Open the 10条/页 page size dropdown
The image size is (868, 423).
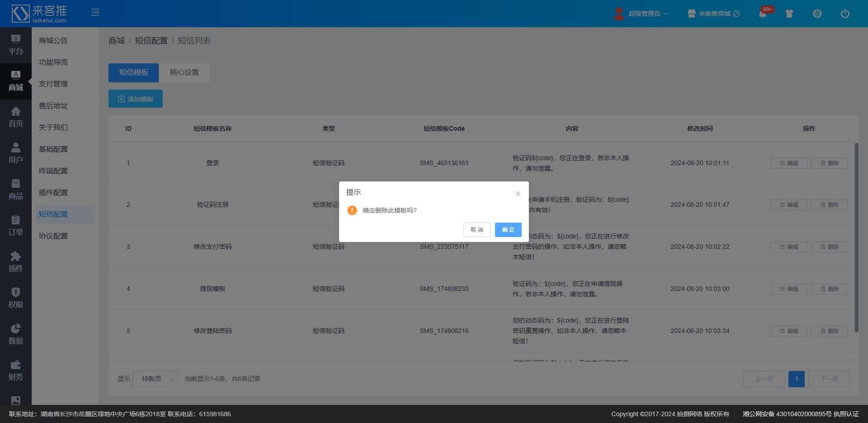coord(155,379)
